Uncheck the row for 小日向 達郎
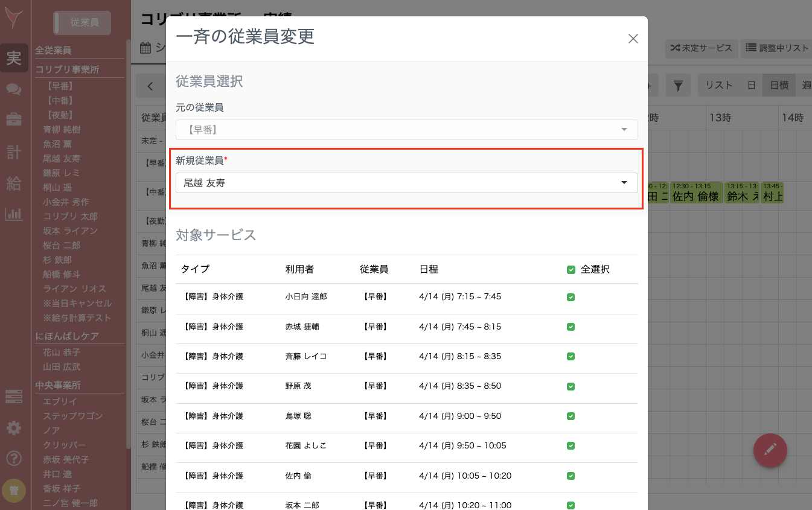The width and height of the screenshot is (812, 510). tap(571, 296)
